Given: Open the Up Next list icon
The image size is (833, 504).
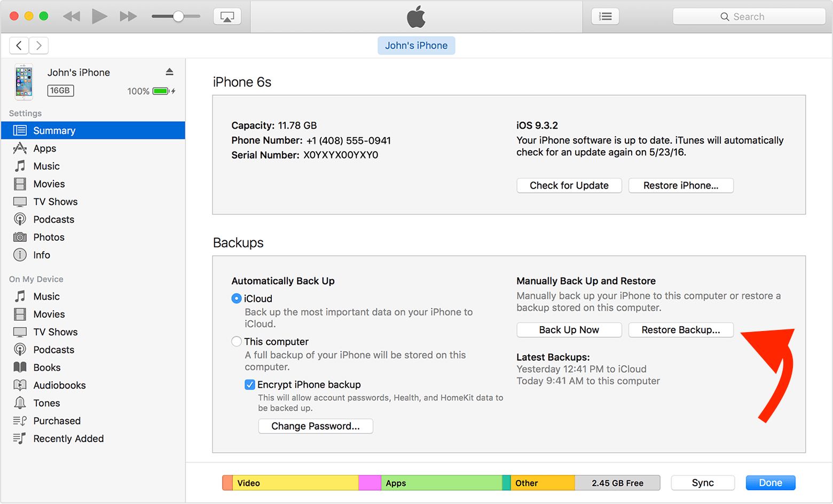Looking at the screenshot, I should click(x=606, y=17).
